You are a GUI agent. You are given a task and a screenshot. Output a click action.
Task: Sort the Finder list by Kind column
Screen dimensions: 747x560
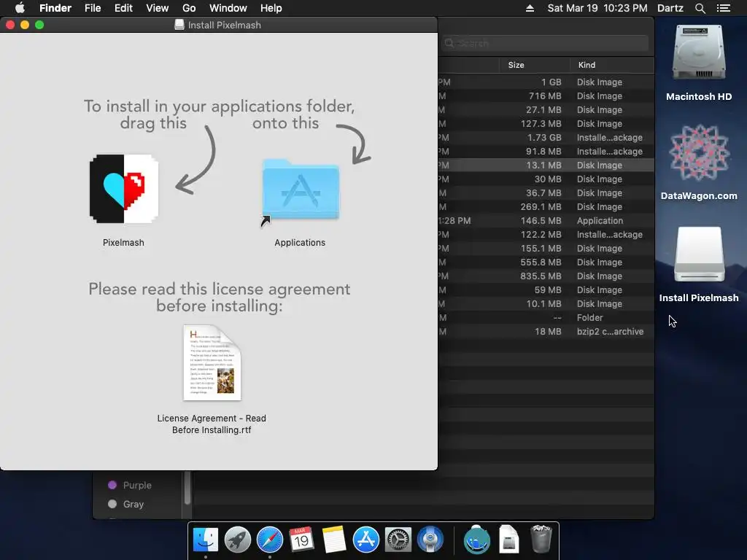pyautogui.click(x=612, y=65)
